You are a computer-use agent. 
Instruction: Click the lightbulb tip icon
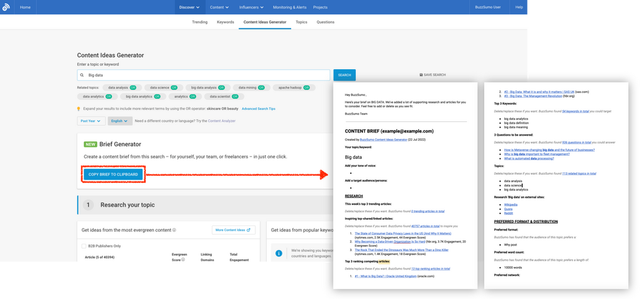78,109
